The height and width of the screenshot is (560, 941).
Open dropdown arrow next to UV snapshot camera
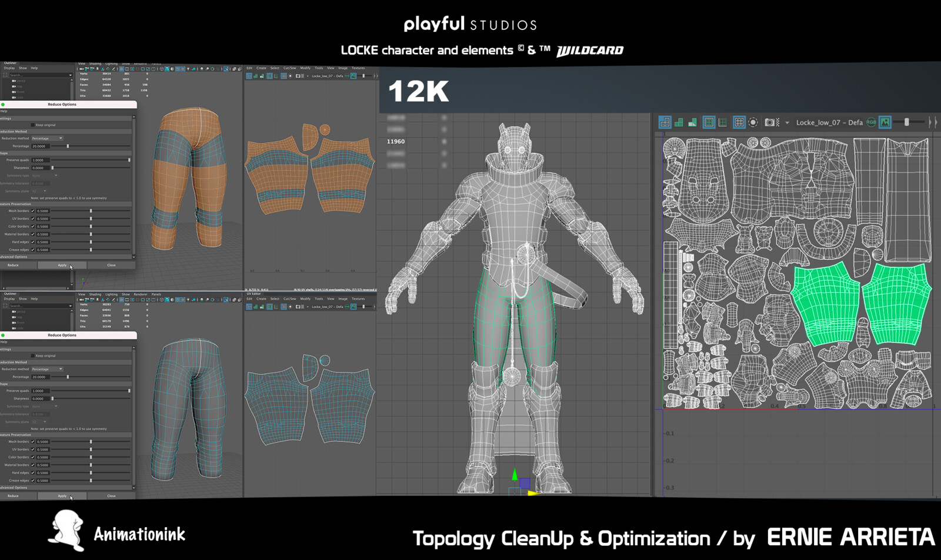pos(787,122)
